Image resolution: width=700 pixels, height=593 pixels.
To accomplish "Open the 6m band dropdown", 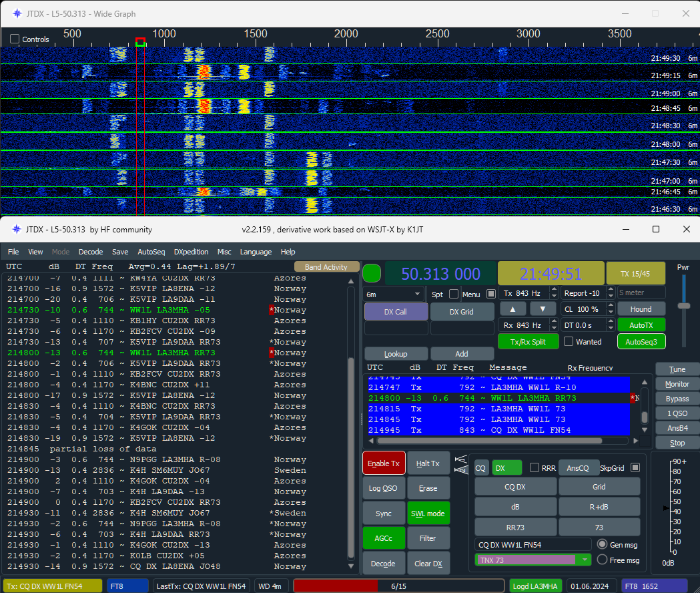I will point(393,294).
